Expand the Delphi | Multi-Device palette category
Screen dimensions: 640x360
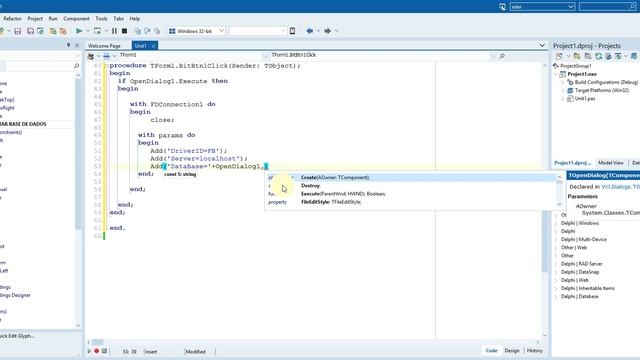pos(556,240)
